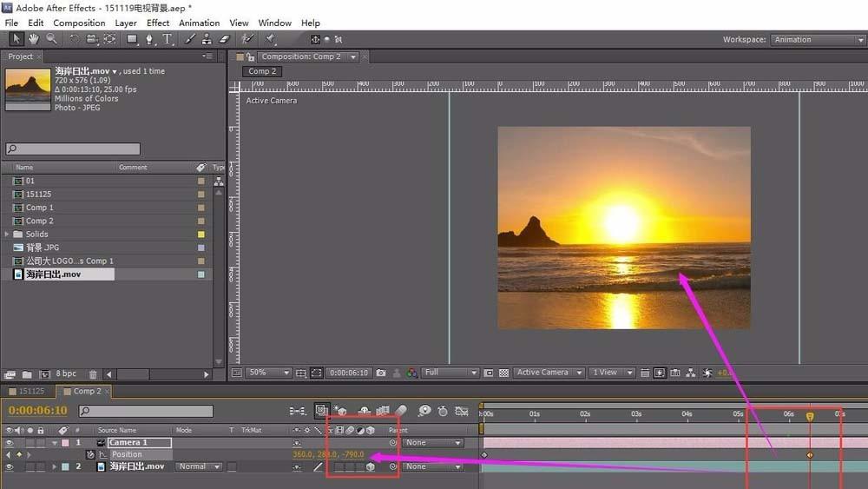Select the Clone Stamp tool
Screen dimensions: 868x489
point(207,39)
